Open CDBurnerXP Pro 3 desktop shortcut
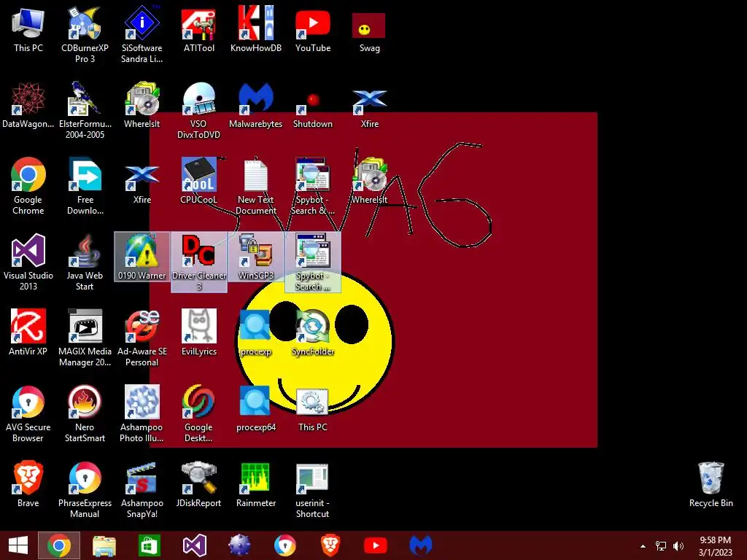The height and width of the screenshot is (560, 747). (x=85, y=34)
